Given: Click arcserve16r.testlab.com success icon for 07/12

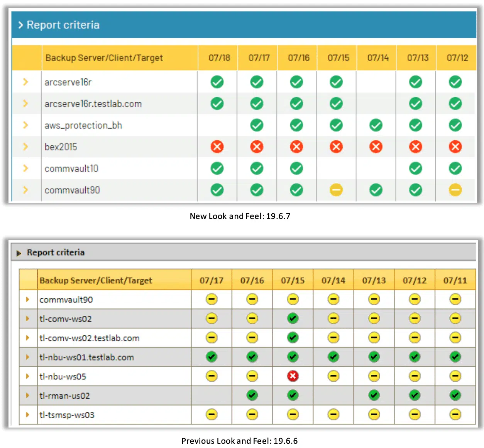Looking at the screenshot, I should tap(455, 103).
